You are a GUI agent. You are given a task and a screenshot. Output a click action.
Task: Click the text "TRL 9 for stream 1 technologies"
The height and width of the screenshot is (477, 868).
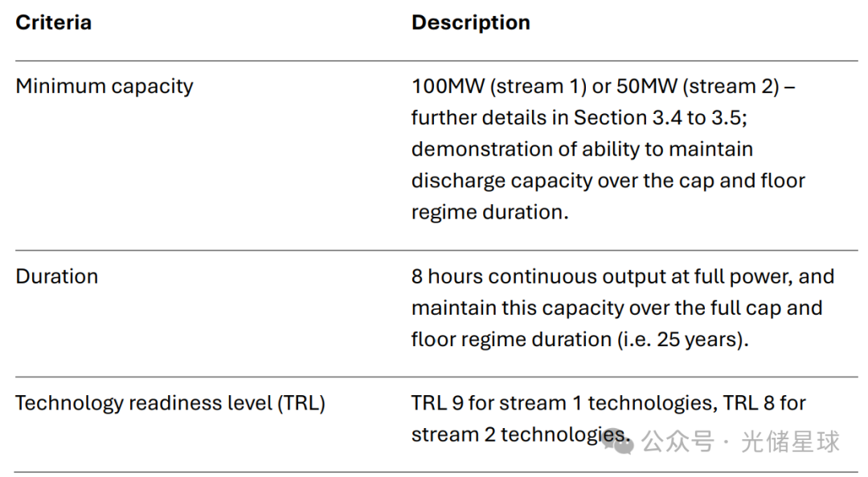(562, 402)
